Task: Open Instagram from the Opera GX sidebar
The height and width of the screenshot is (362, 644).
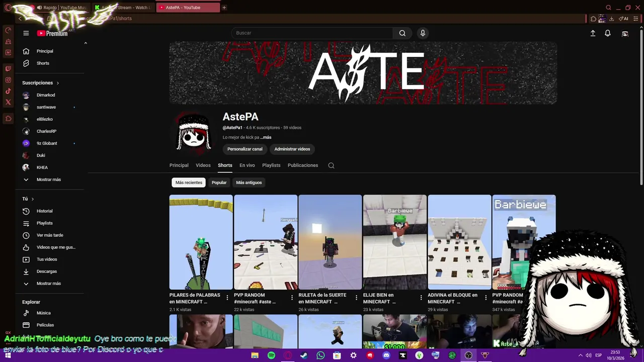Action: (8, 80)
